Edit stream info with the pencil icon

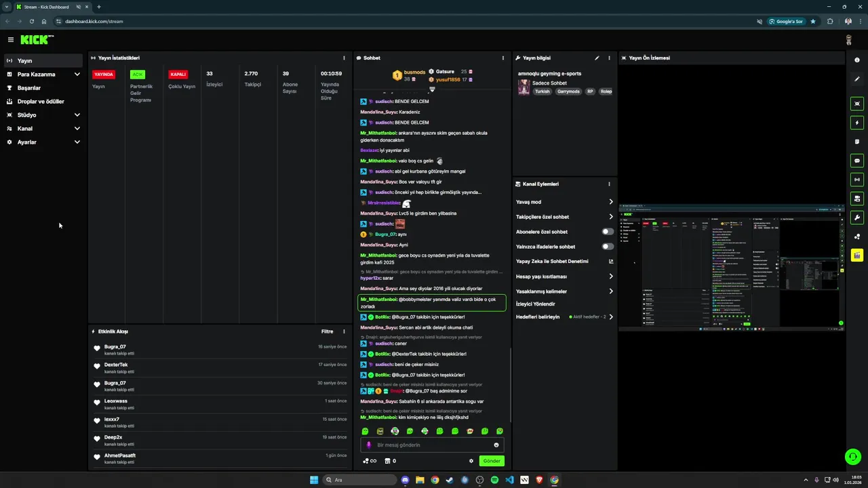click(597, 58)
